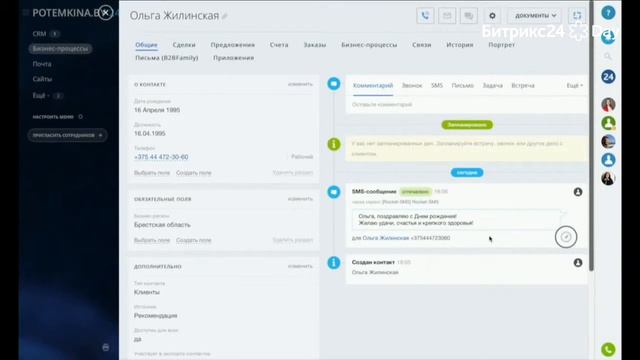This screenshot has width=640, height=360.
Task: Open Ольга Жилинская link in SMS entry
Action: point(386,238)
